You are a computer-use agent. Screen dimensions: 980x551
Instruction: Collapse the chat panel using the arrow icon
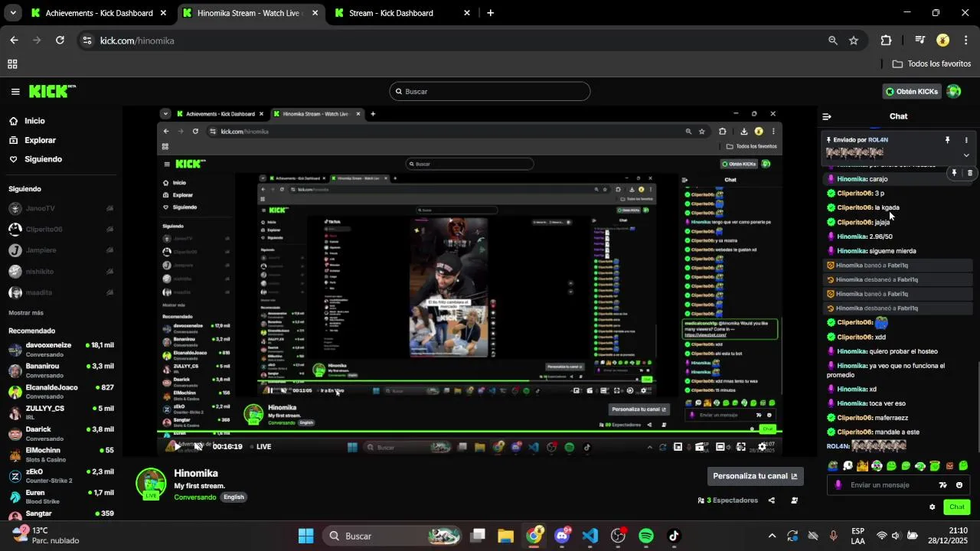pyautogui.click(x=827, y=116)
